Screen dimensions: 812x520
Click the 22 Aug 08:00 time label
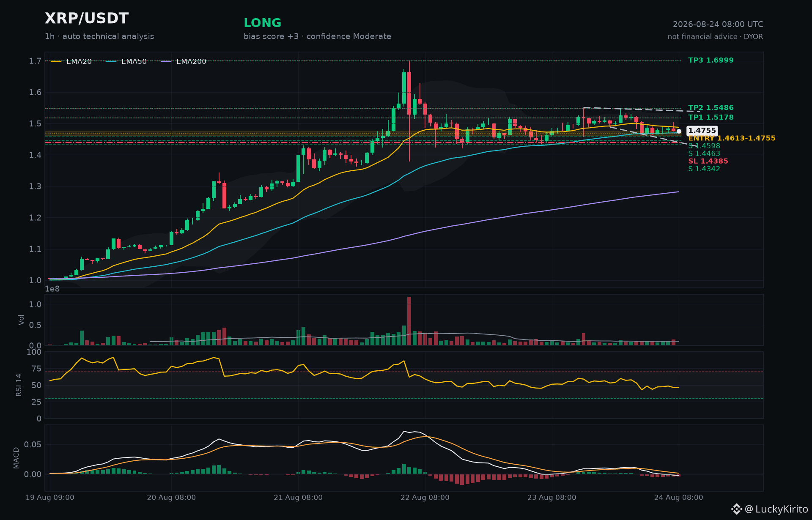425,498
